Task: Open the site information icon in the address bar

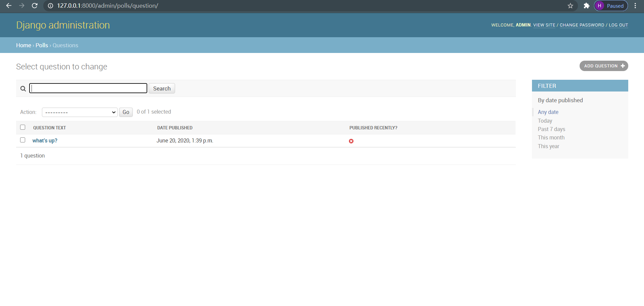Action: [51, 6]
